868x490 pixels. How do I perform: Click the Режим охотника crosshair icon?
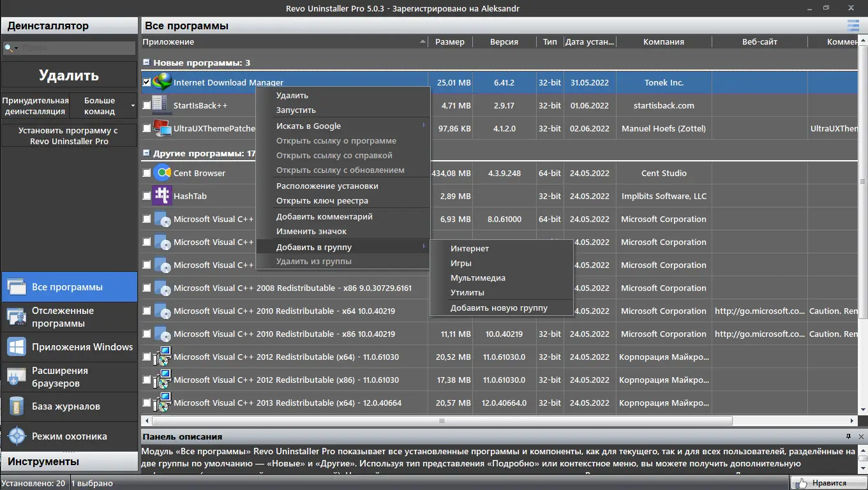(16, 436)
